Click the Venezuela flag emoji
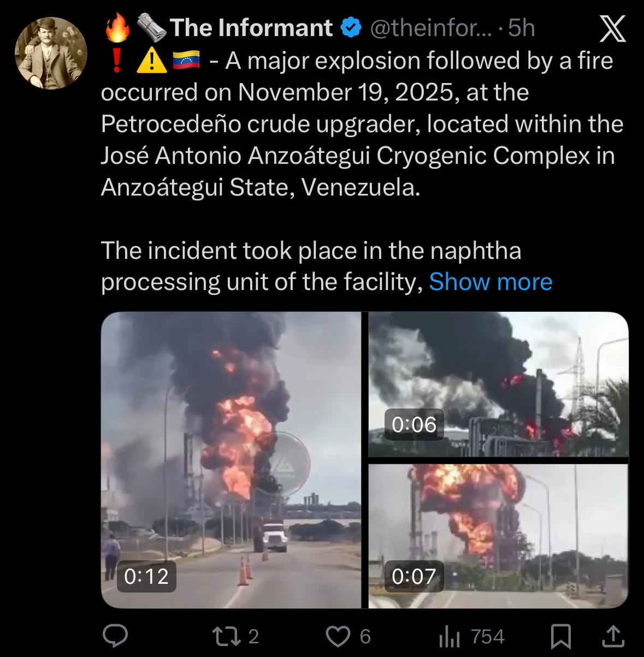This screenshot has height=657, width=644. tap(186, 61)
